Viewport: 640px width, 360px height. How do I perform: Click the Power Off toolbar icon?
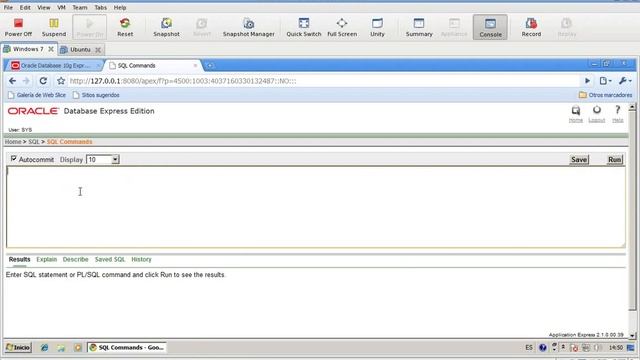pos(18,27)
